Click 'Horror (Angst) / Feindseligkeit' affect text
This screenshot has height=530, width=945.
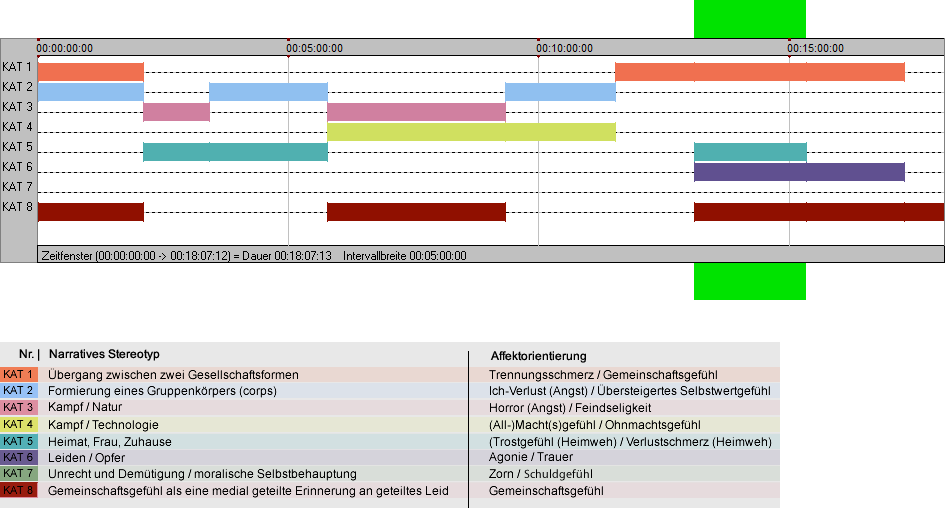(x=570, y=408)
